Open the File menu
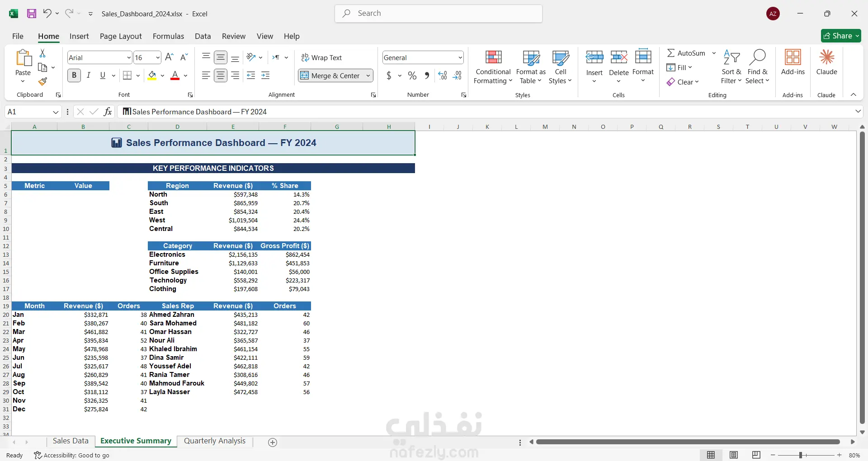Viewport: 868px width, 461px height. coord(18,36)
